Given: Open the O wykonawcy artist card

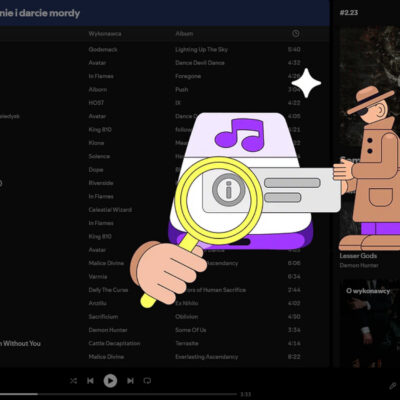Looking at the screenshot, I should click(370, 323).
